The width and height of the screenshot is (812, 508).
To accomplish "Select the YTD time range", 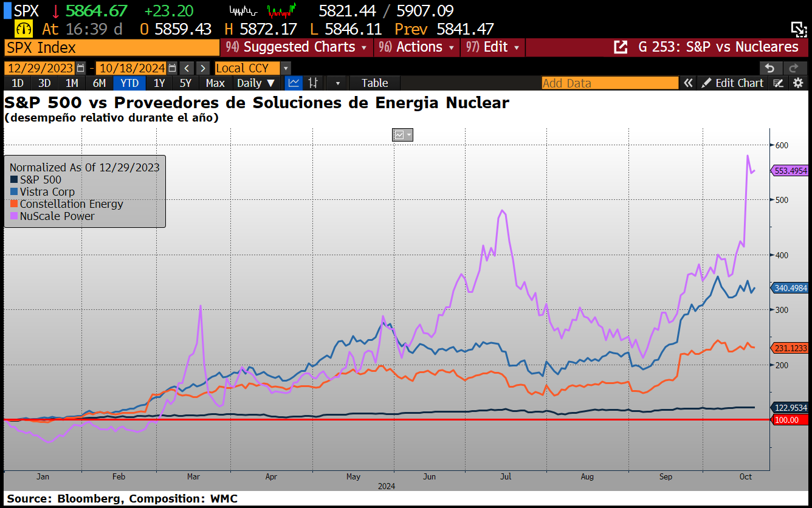I will [x=129, y=83].
